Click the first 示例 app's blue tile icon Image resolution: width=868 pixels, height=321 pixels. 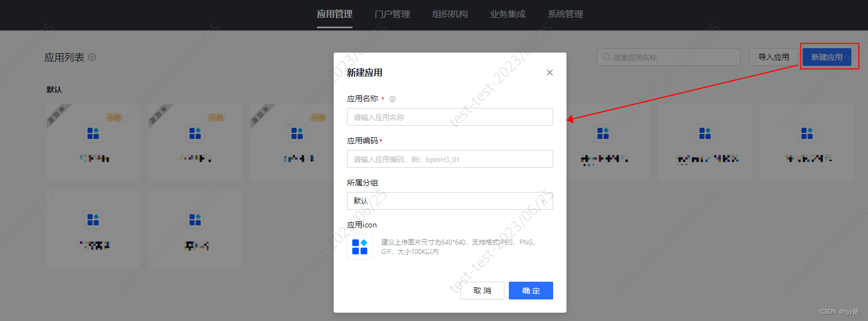pos(93,133)
